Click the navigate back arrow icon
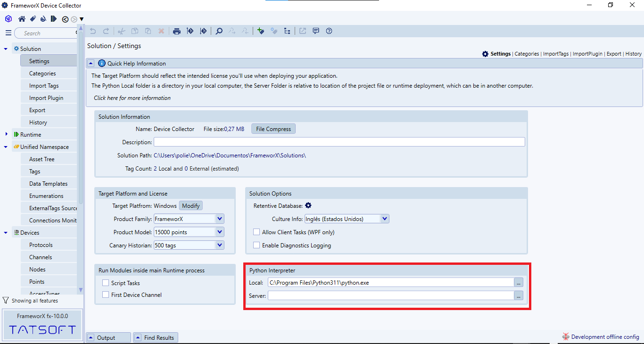 pos(66,19)
